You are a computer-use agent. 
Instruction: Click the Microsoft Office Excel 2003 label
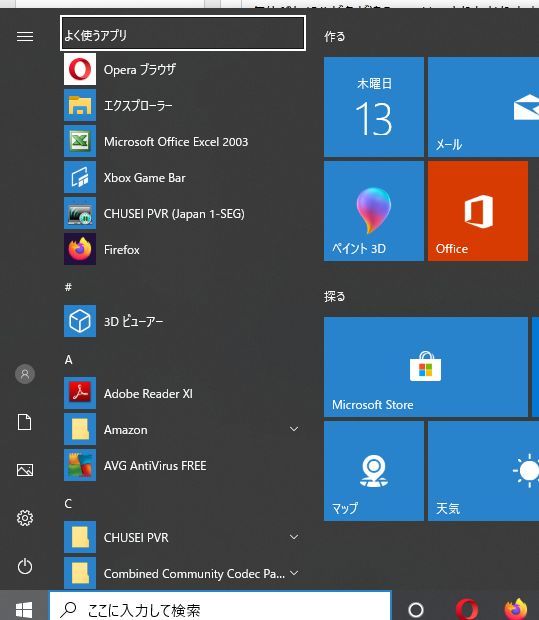[176, 142]
